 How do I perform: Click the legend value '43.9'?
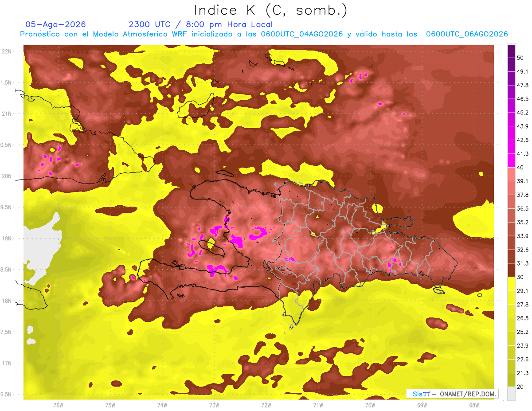[523, 126]
